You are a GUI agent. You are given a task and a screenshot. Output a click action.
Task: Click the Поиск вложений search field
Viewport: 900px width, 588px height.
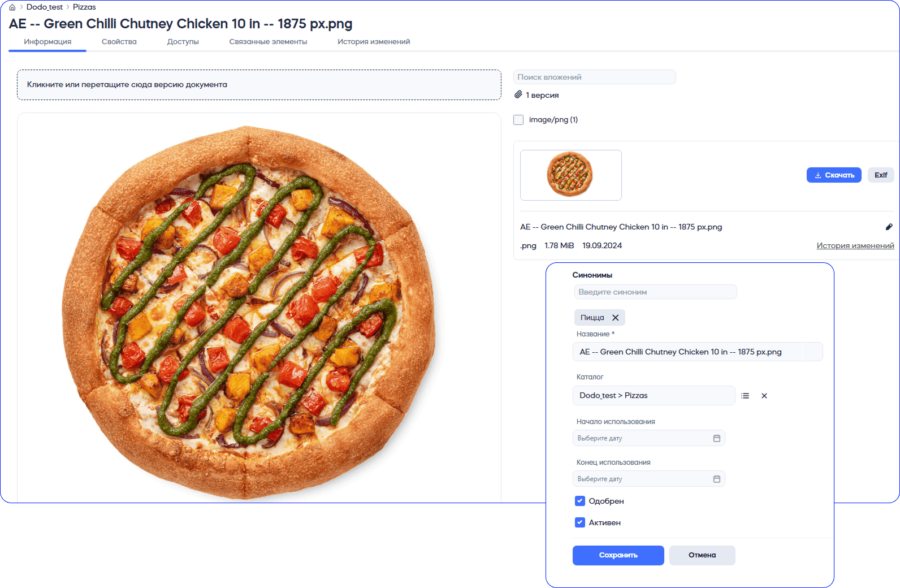pyautogui.click(x=594, y=77)
